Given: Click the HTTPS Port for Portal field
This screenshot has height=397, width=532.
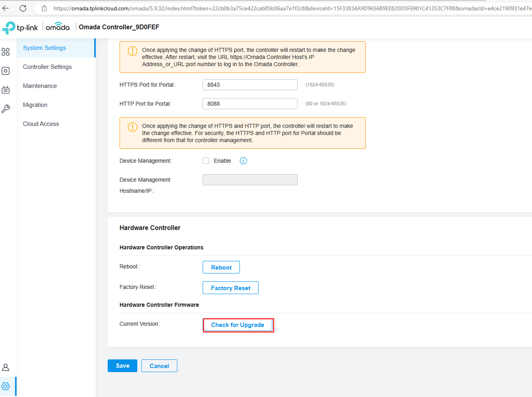Looking at the screenshot, I should [x=250, y=85].
